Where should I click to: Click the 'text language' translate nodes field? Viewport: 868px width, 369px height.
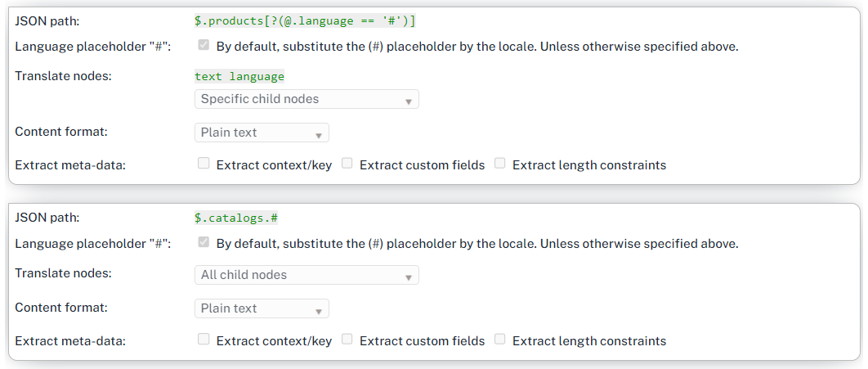[239, 76]
